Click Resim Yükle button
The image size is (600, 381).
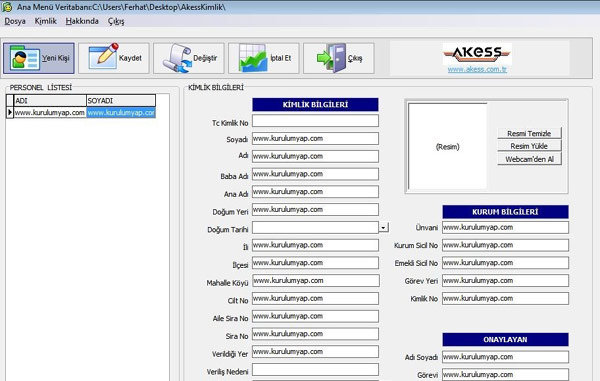[x=529, y=146]
